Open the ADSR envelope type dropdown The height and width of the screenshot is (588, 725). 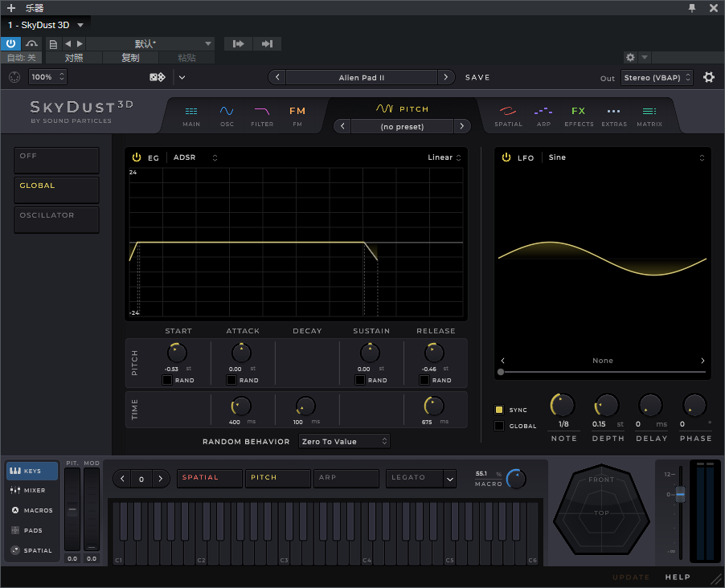coord(195,157)
